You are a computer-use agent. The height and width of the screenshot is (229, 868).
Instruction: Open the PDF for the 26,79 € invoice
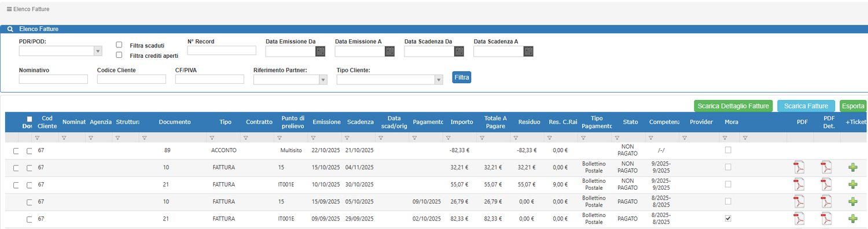pos(799,202)
